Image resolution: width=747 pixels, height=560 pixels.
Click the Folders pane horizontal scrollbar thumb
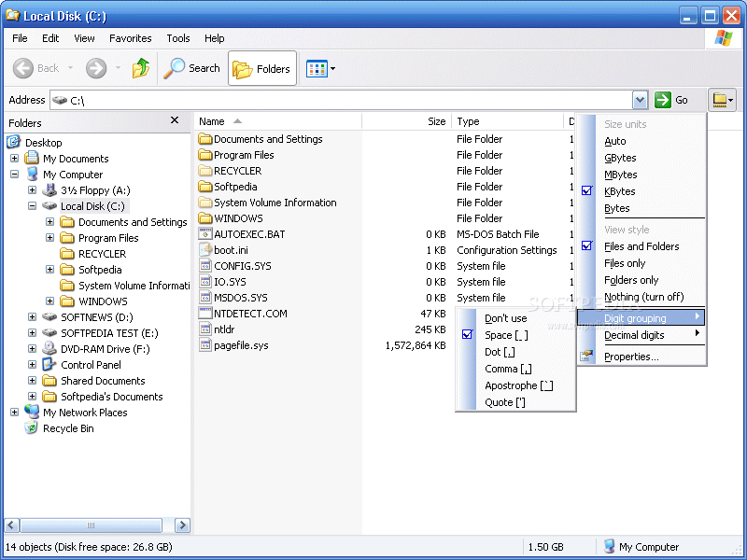[x=91, y=525]
